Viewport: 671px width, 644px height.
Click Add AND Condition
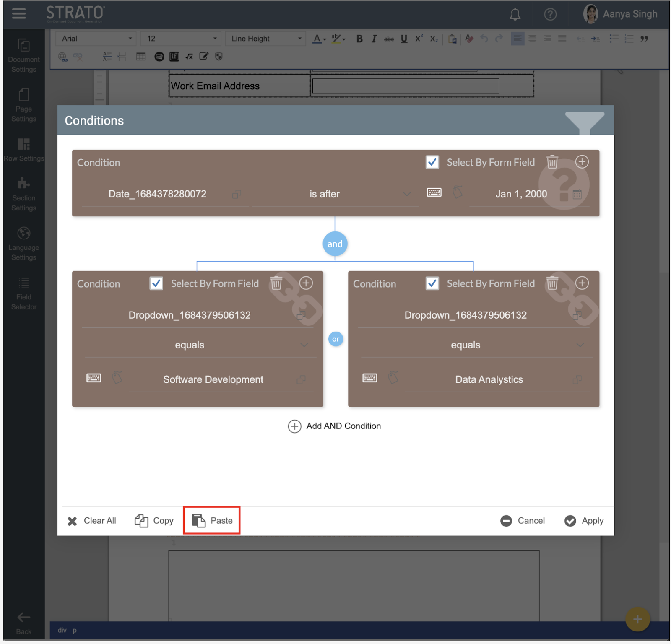(335, 426)
